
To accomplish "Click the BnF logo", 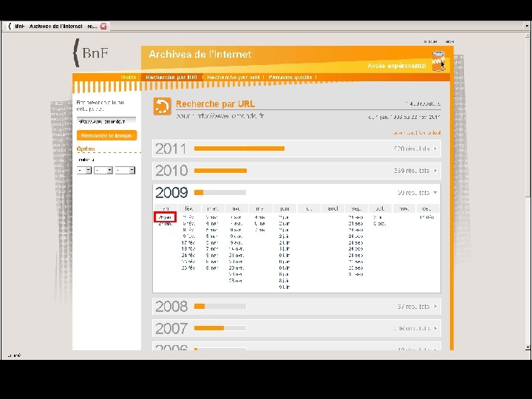I will (x=91, y=52).
